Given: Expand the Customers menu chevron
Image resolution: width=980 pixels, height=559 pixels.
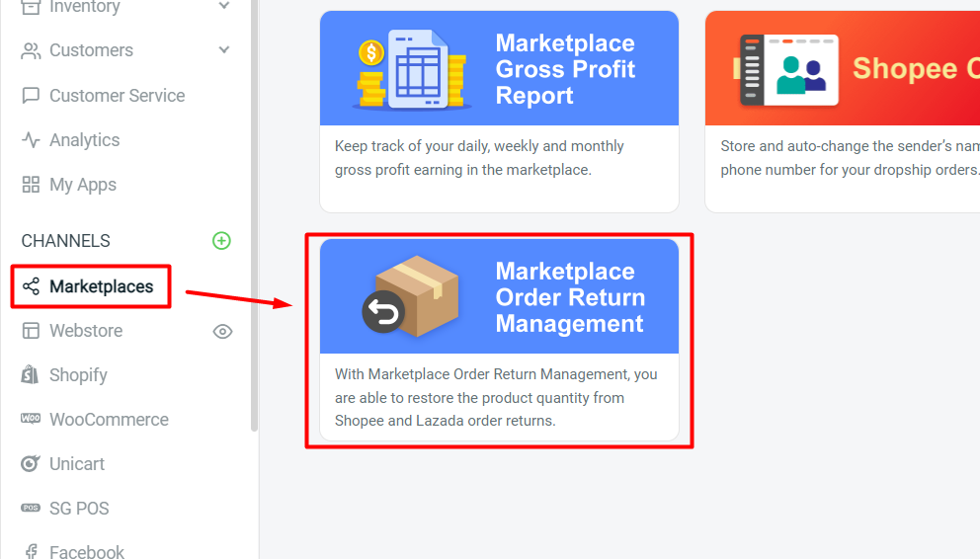Looking at the screenshot, I should pos(223,49).
